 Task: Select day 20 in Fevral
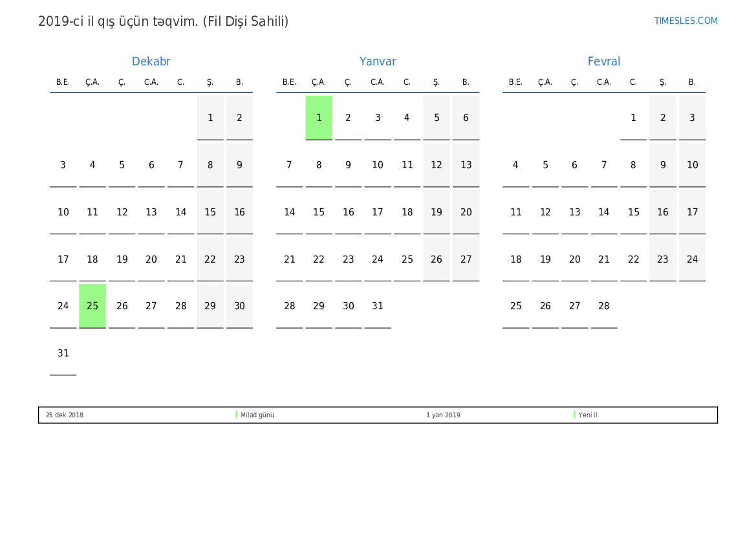tap(574, 259)
